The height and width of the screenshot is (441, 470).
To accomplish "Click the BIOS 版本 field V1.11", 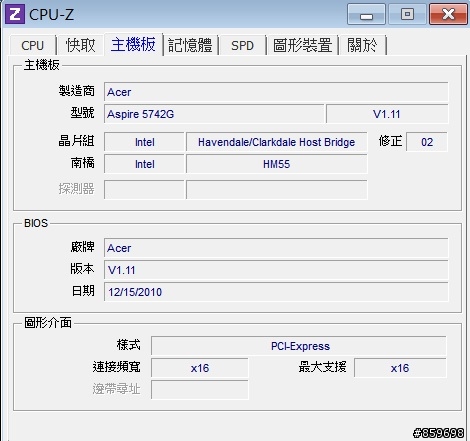I will click(276, 270).
